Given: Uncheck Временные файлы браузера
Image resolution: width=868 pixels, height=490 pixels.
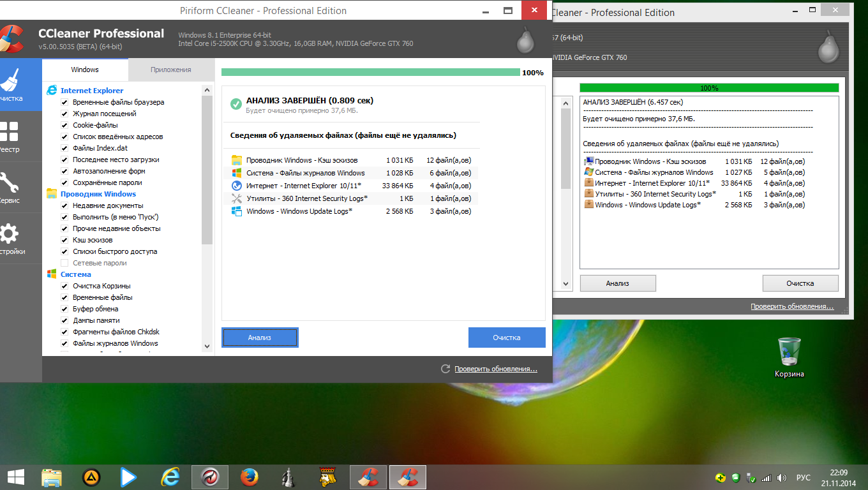Looking at the screenshot, I should click(x=64, y=102).
